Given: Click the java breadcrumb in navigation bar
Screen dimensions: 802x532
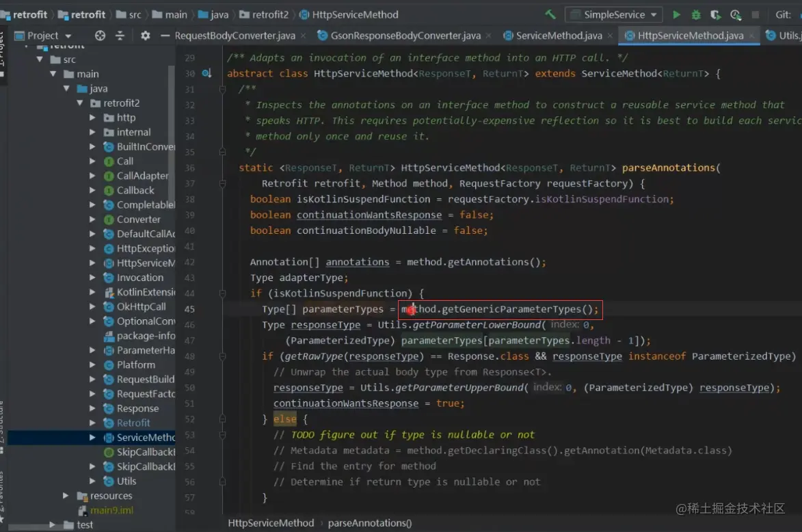Looking at the screenshot, I should click(219, 15).
